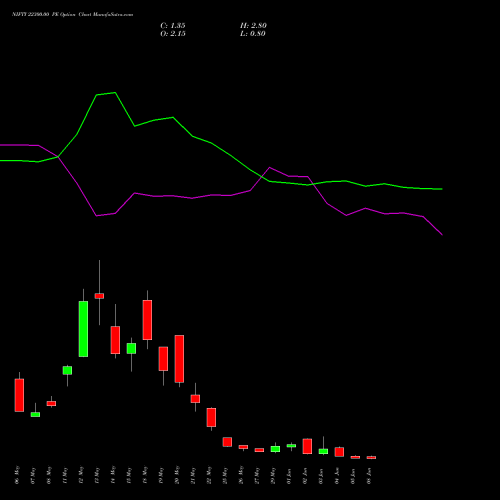Image resolution: width=500 pixels, height=500 pixels.
Task: Click the tall green candlestick for 12 May
Action: tap(83, 329)
